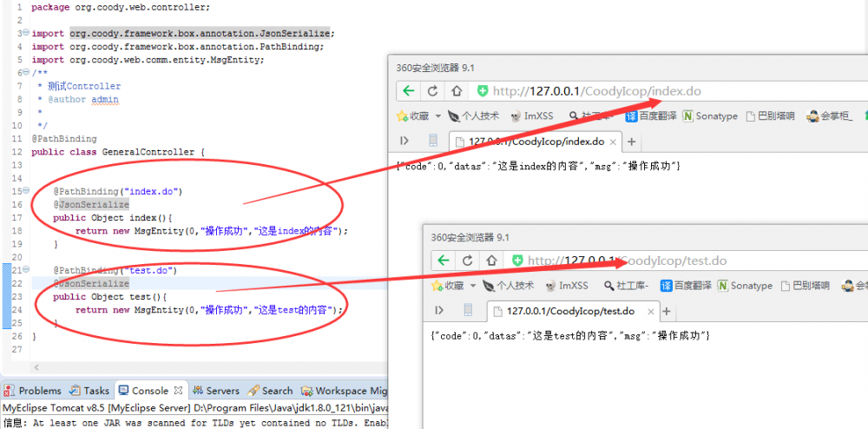This screenshot has height=429, width=868.
Task: Reload the index.do browser page
Action: coord(433,91)
